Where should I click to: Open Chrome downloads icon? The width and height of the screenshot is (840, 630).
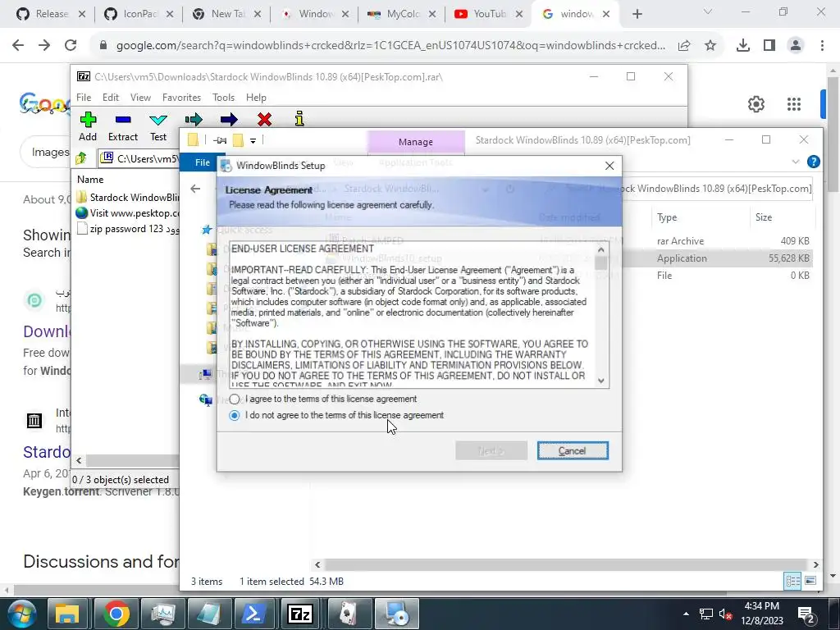pyautogui.click(x=743, y=46)
